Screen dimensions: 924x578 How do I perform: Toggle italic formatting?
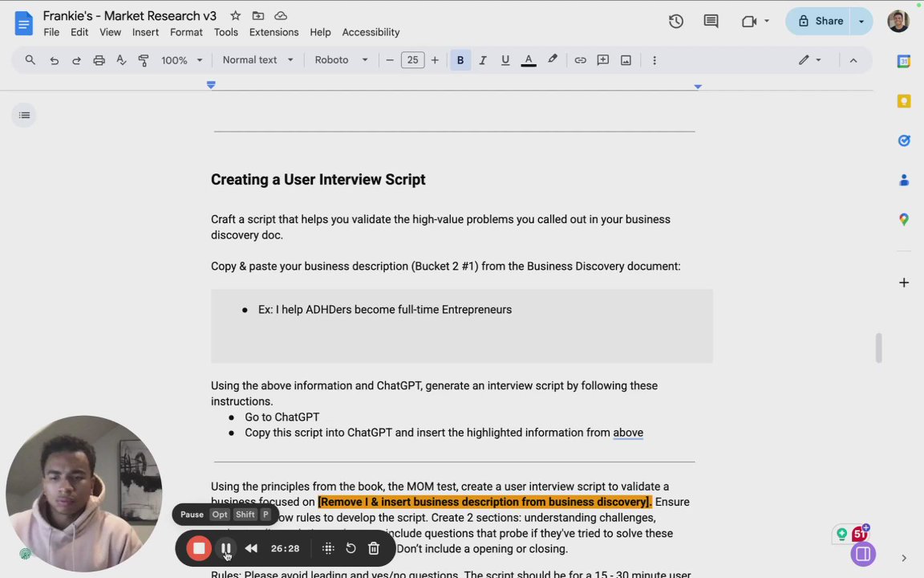pyautogui.click(x=483, y=60)
